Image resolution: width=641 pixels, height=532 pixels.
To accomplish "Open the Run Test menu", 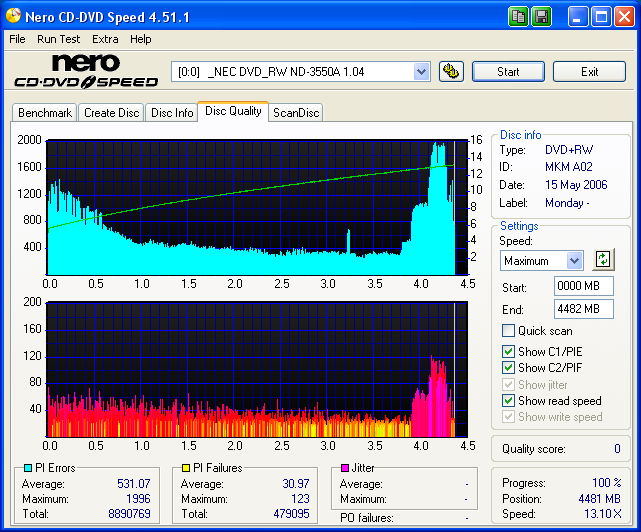I will (58, 39).
